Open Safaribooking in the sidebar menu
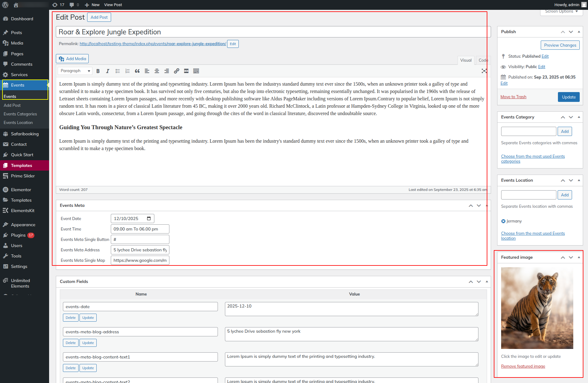The width and height of the screenshot is (588, 383). click(x=25, y=134)
